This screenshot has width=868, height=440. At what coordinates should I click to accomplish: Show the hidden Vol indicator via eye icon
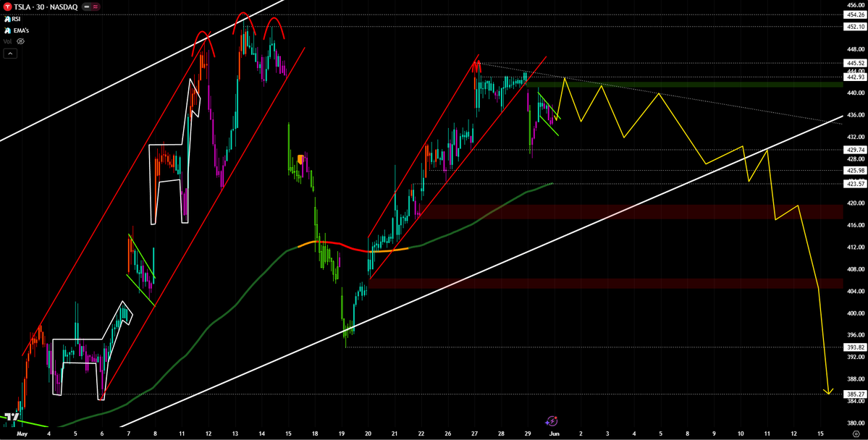point(20,41)
